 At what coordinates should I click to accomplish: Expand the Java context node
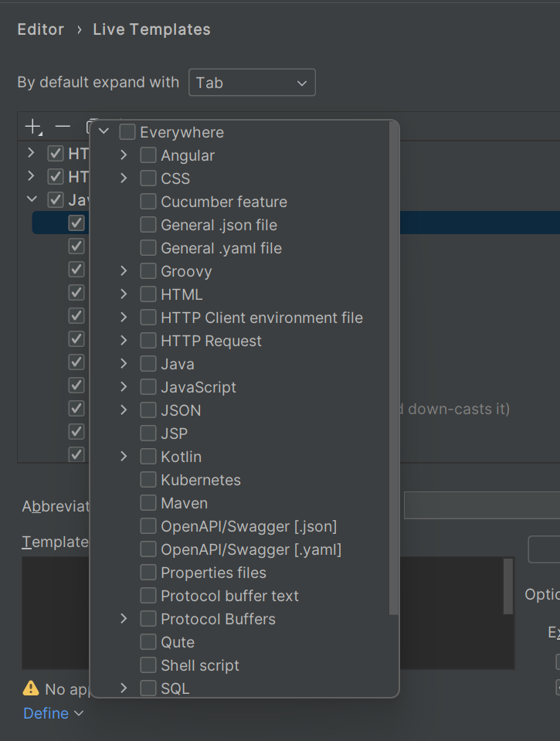click(124, 363)
